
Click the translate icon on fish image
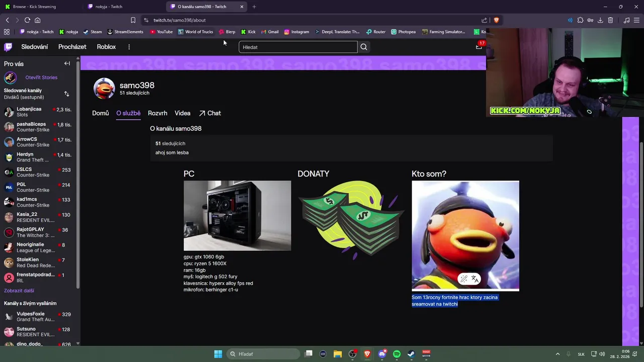(x=474, y=279)
